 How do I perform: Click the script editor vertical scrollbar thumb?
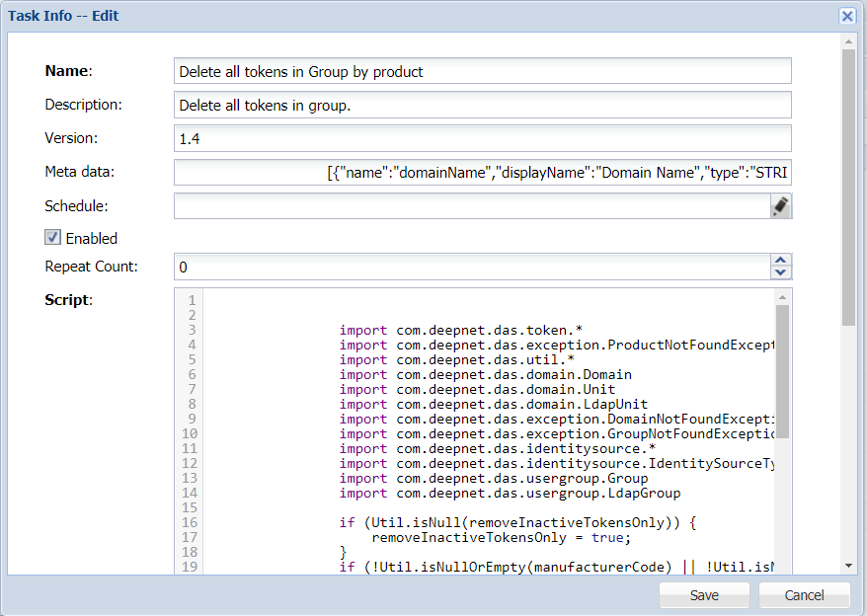point(782,370)
